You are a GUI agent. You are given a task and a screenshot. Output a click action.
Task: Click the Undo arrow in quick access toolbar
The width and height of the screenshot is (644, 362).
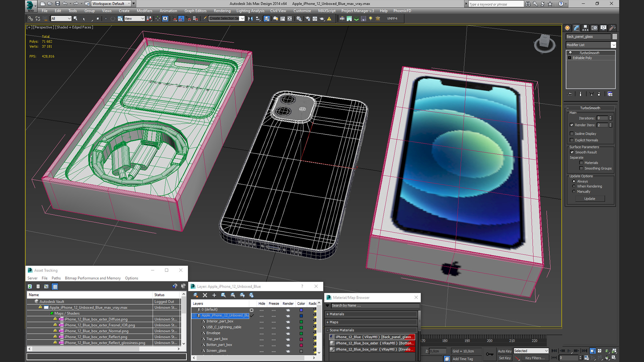[65, 4]
